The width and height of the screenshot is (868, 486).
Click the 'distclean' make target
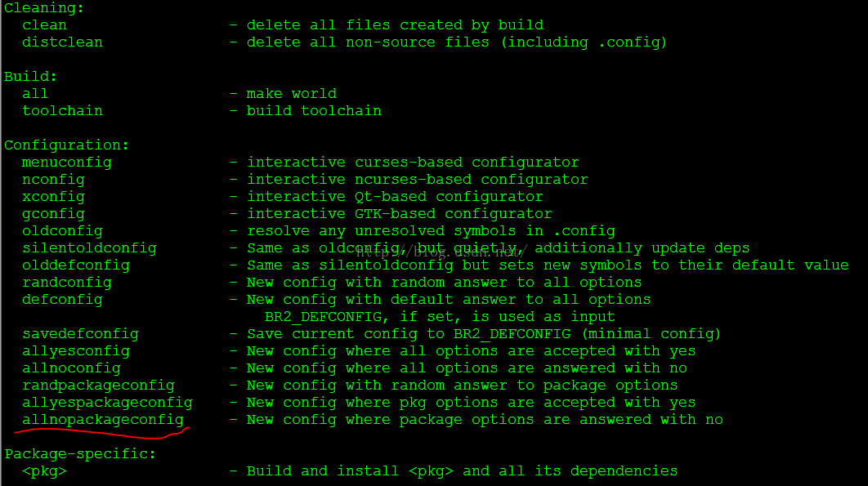point(63,42)
